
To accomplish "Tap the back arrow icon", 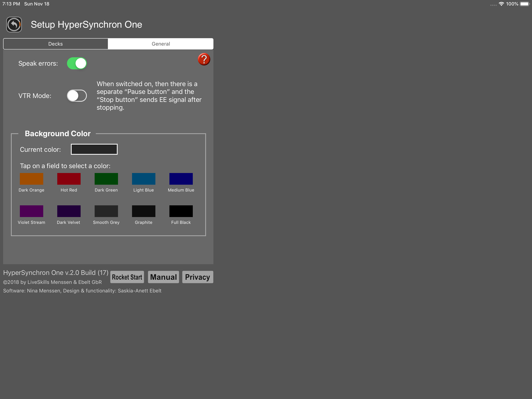I will pos(14,25).
